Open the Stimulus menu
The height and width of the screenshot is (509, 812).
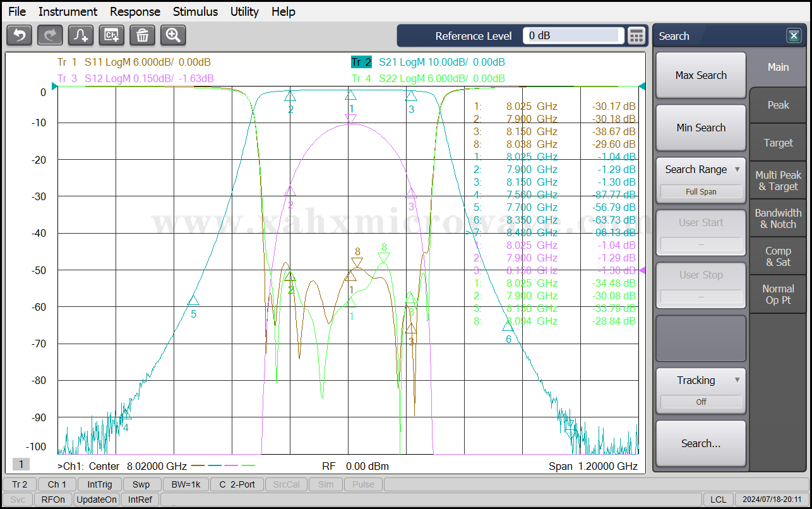195,11
